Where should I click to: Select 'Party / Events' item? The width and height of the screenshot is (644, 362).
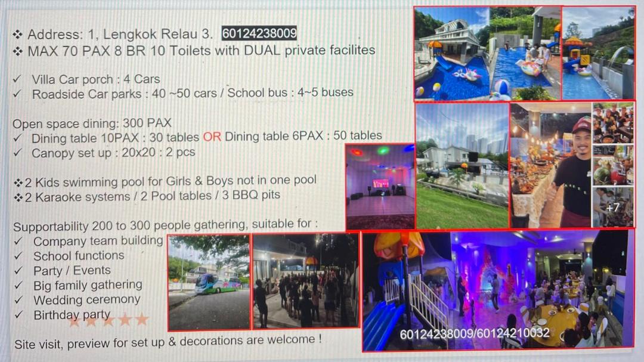(72, 270)
